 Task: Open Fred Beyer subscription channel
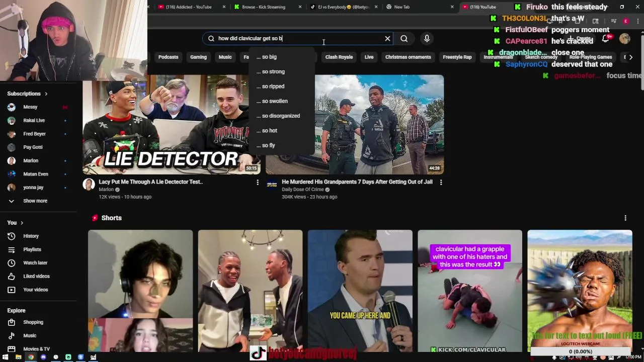[34, 134]
